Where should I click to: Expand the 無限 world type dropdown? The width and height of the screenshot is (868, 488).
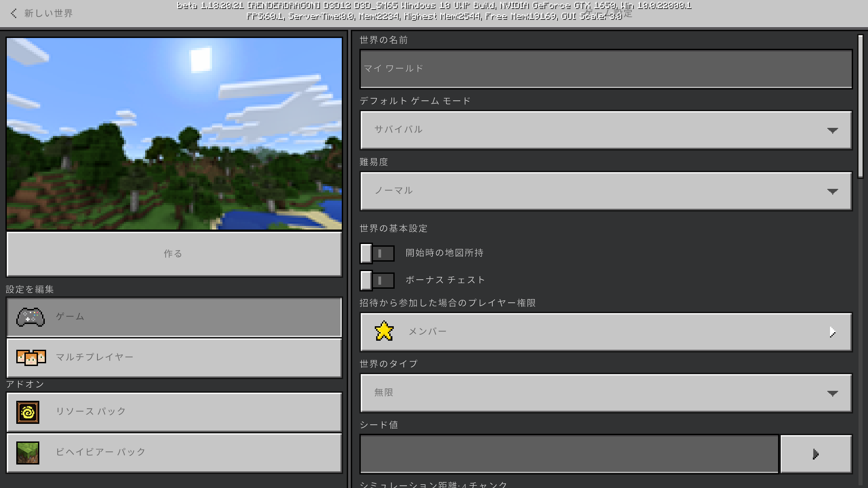[x=606, y=393]
